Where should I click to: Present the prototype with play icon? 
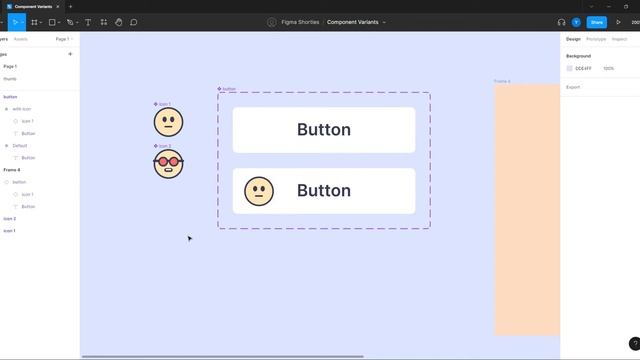click(x=618, y=22)
